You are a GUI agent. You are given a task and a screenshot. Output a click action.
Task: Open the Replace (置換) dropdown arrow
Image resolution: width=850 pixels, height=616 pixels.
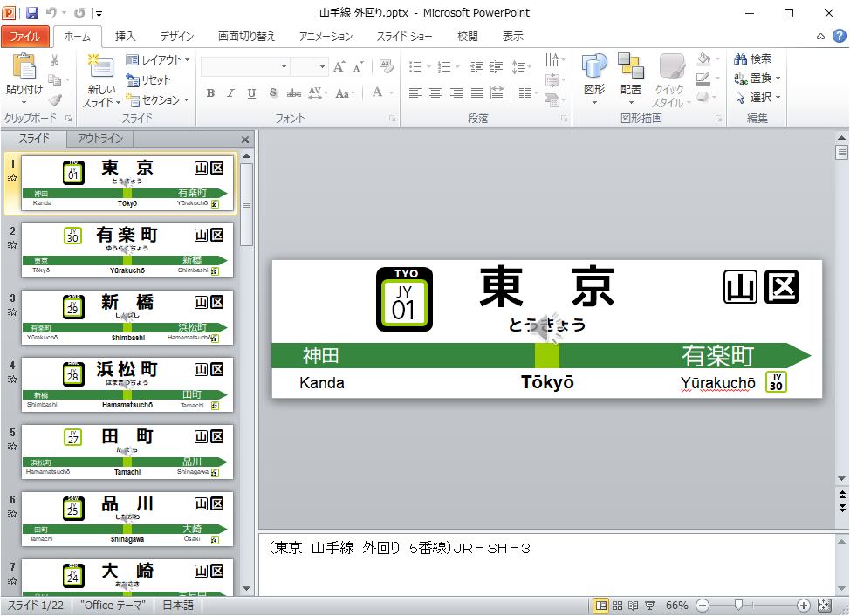click(x=778, y=79)
